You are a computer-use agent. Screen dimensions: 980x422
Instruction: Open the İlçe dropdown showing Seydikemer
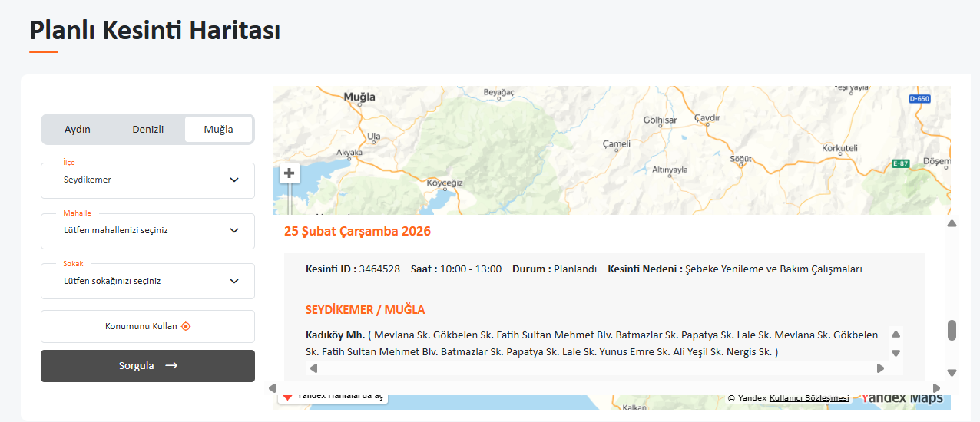147,180
